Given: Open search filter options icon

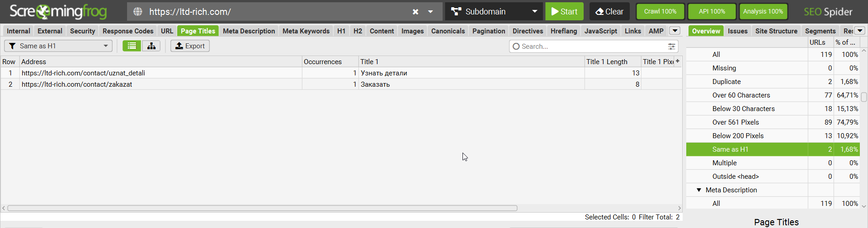Looking at the screenshot, I should click(x=671, y=47).
